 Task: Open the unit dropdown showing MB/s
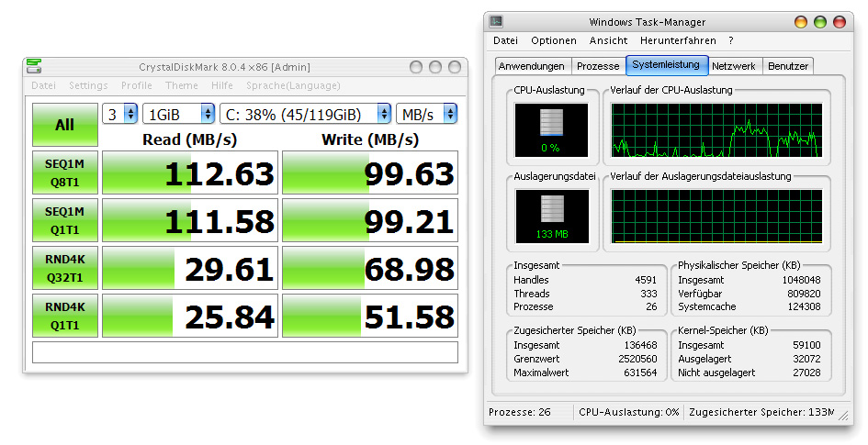[x=427, y=114]
